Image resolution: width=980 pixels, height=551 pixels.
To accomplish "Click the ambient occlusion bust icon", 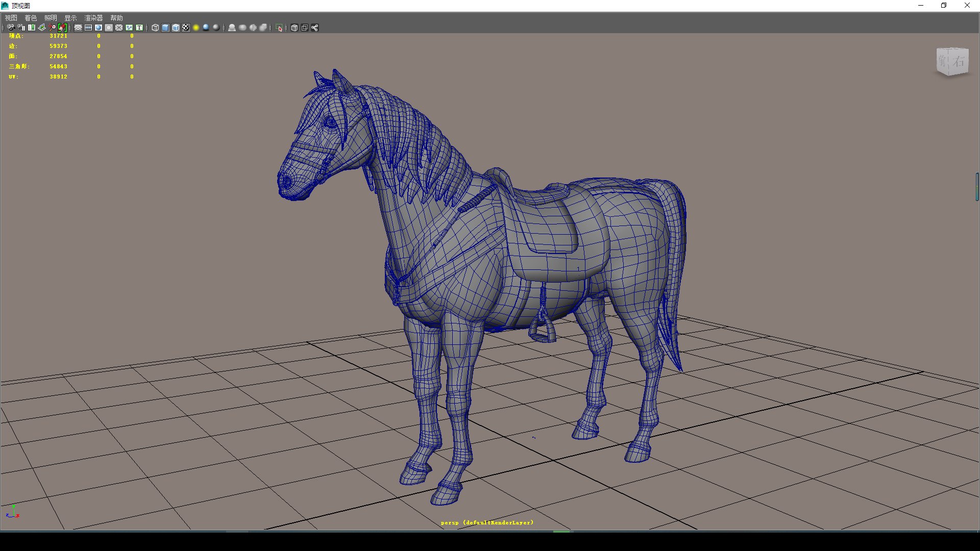I will click(x=232, y=28).
